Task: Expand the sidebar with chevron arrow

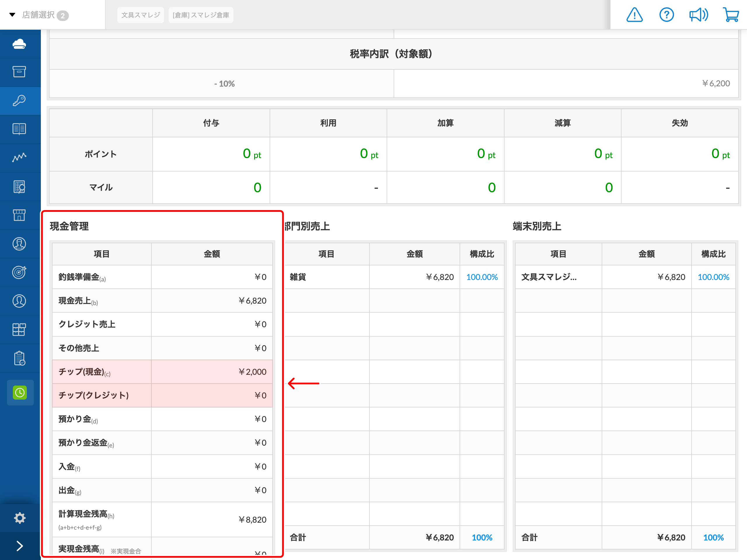Action: pos(20,546)
